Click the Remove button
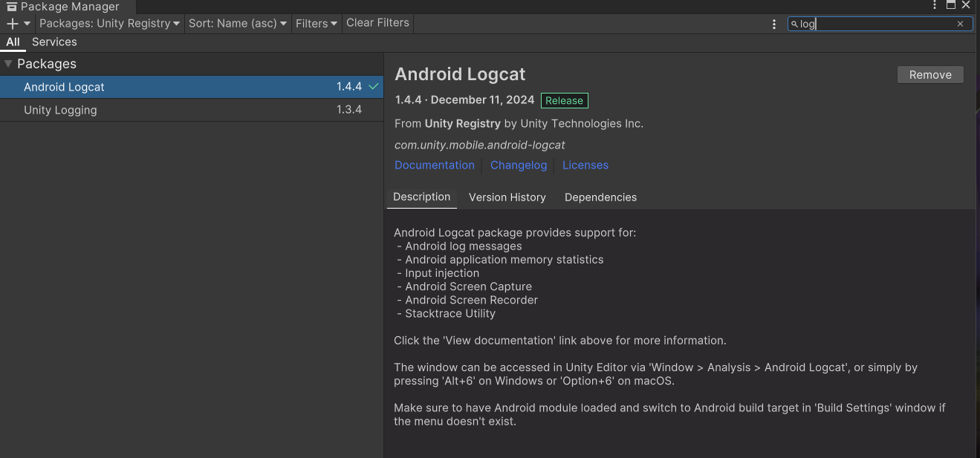 (x=930, y=75)
